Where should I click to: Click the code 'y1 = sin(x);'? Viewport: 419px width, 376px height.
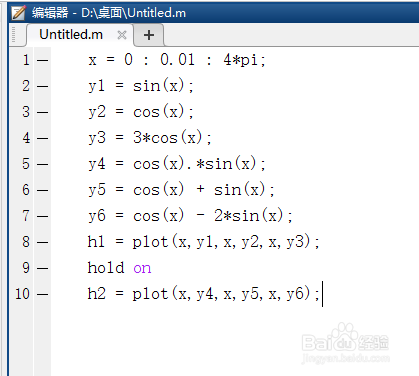pos(141,86)
